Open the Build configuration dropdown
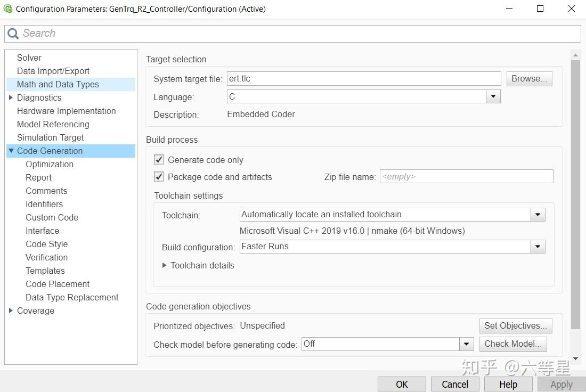 [538, 247]
